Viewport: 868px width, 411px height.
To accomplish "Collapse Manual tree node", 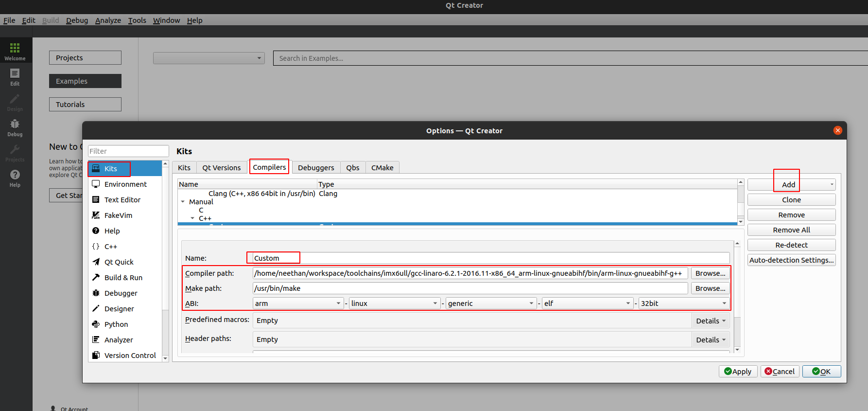I will coord(183,201).
